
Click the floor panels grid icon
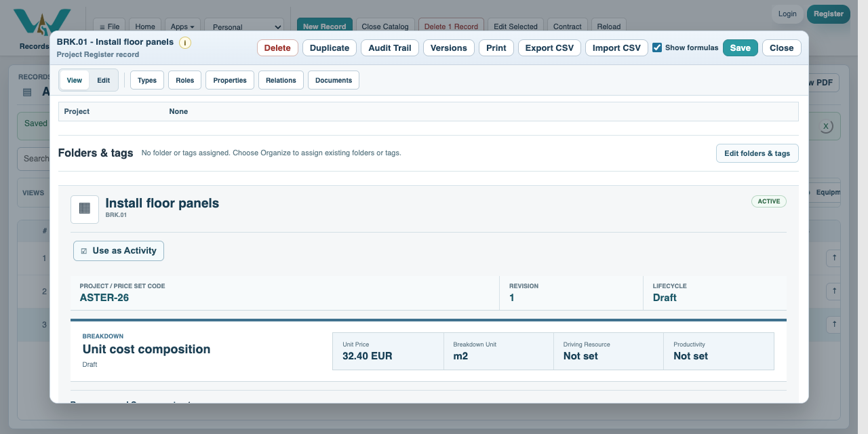85,209
